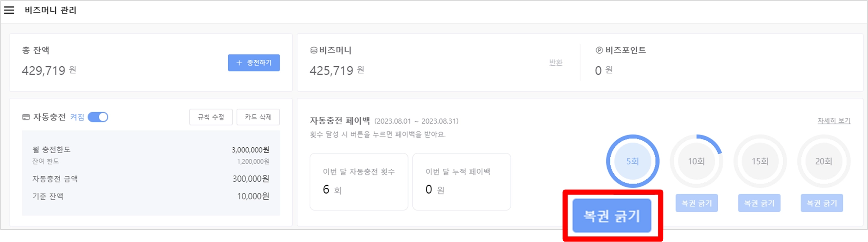The image size is (868, 242).
Task: Click 복권 긁기 under the 20회 circle
Action: coord(822,203)
